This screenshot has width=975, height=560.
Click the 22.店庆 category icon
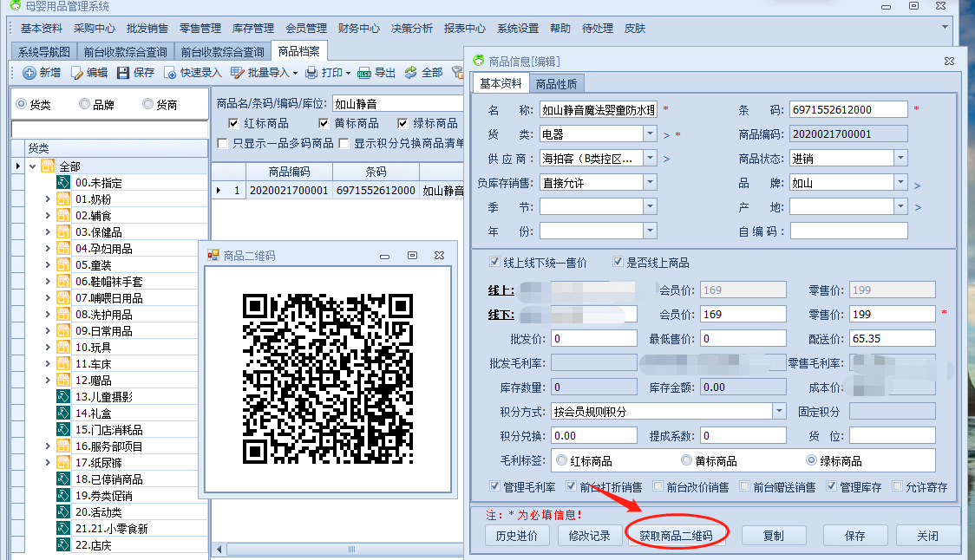point(62,545)
